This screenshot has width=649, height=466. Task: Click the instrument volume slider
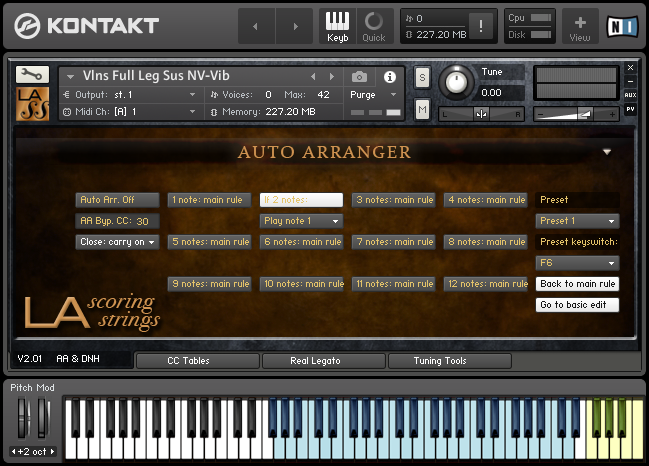point(576,114)
